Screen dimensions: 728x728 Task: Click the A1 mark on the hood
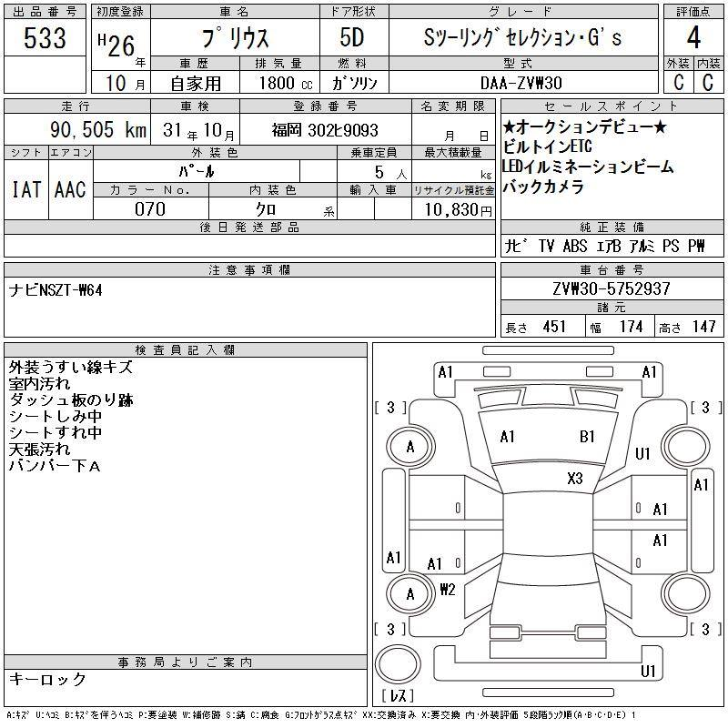pyautogui.click(x=507, y=437)
